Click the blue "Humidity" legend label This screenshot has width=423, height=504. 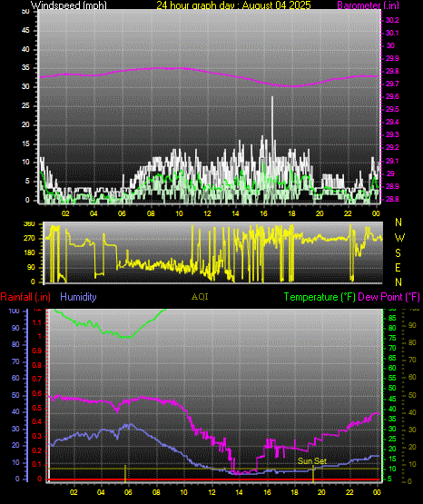click(78, 297)
